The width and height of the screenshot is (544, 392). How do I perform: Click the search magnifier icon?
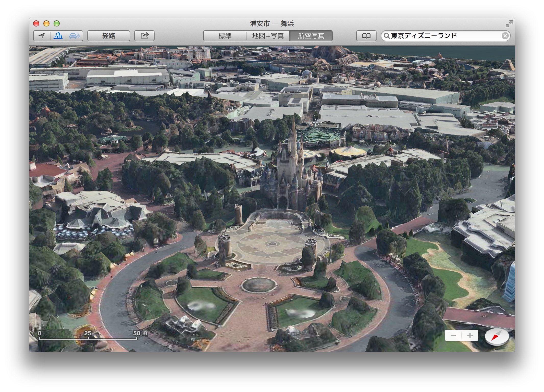coord(387,36)
